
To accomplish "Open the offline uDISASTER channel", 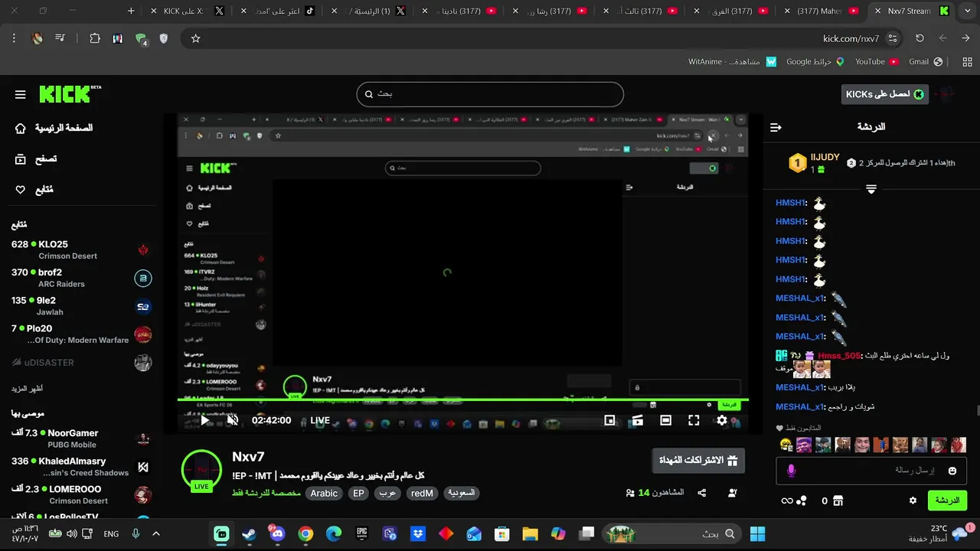I will pos(82,362).
